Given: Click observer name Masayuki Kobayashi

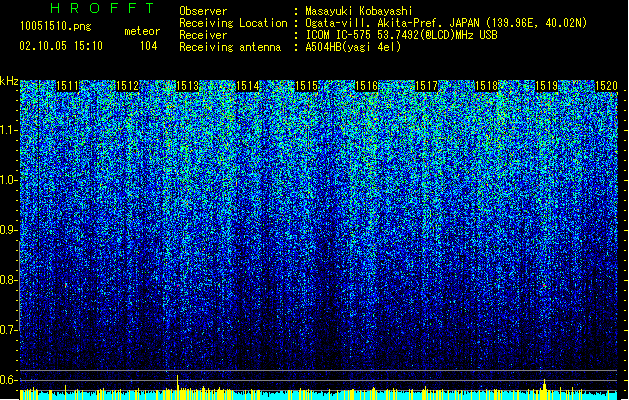Looking at the screenshot, I should coord(358,11).
